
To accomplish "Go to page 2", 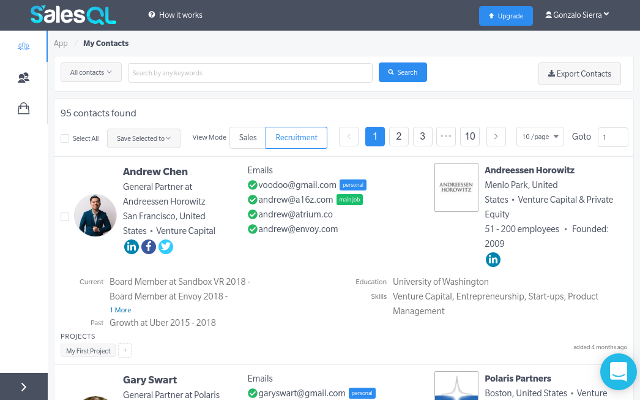I will click(x=399, y=137).
